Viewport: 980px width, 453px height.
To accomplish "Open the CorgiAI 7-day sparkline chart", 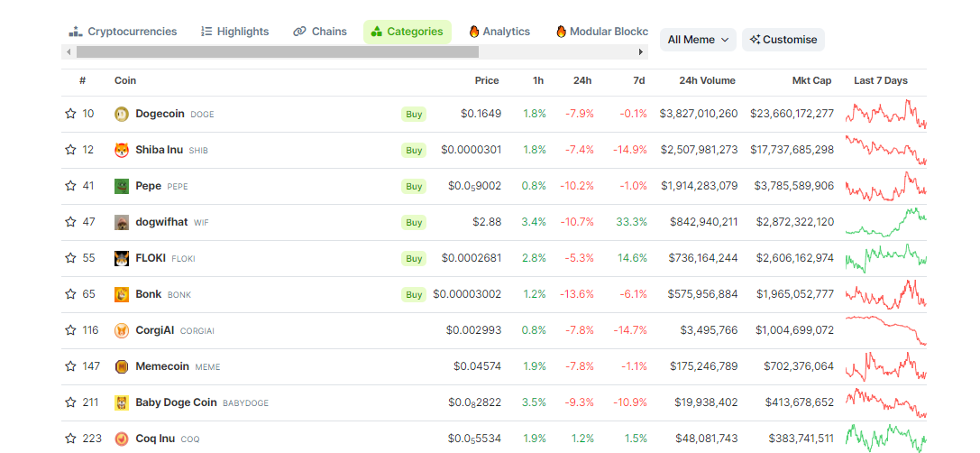I will pyautogui.click(x=885, y=330).
